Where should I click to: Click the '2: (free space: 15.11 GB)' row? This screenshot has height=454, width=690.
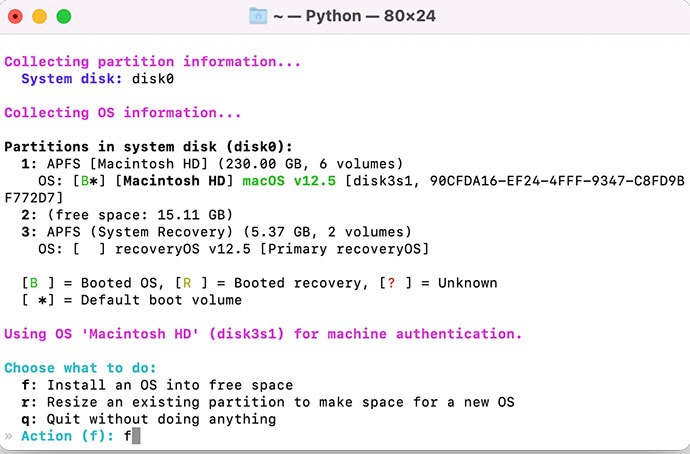[127, 215]
